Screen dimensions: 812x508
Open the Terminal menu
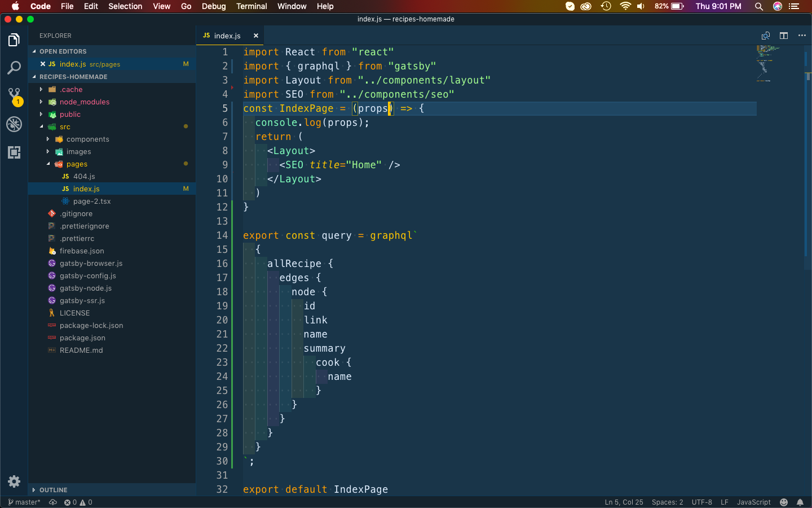[251, 6]
